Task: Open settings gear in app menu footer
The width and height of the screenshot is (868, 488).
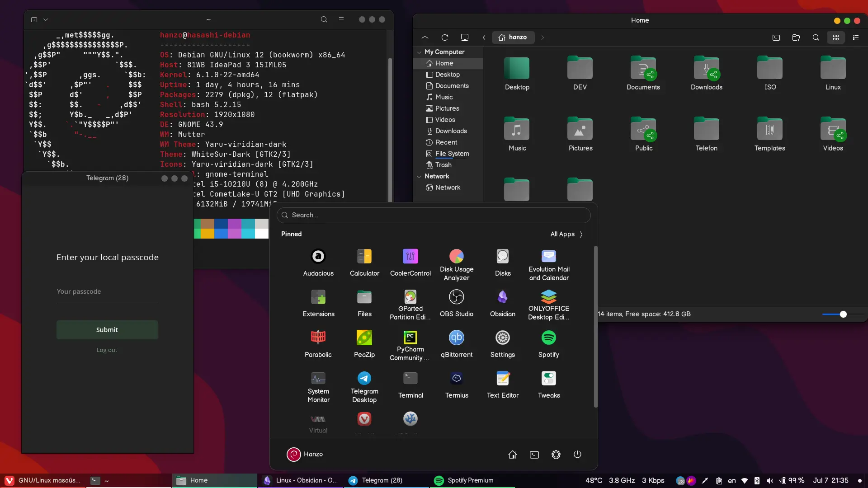Action: coord(556,455)
